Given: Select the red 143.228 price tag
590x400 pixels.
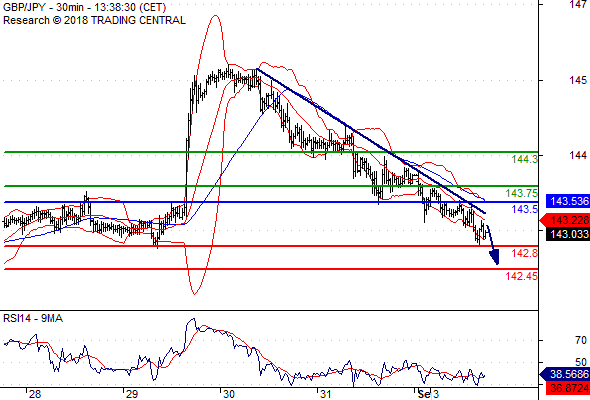Looking at the screenshot, I should 565,220.
